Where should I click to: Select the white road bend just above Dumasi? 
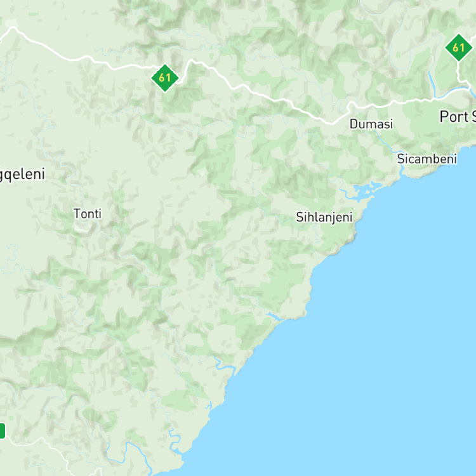pyautogui.click(x=351, y=104)
